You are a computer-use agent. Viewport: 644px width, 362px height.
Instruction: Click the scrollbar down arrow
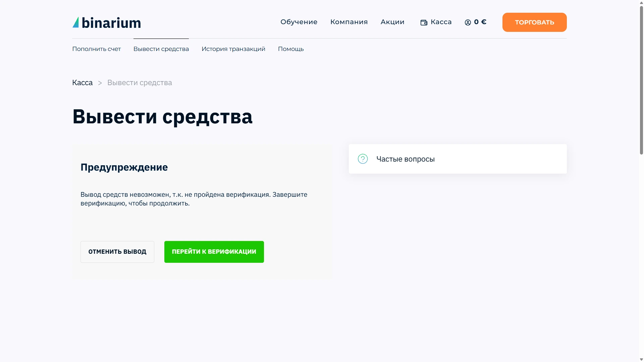click(641, 359)
